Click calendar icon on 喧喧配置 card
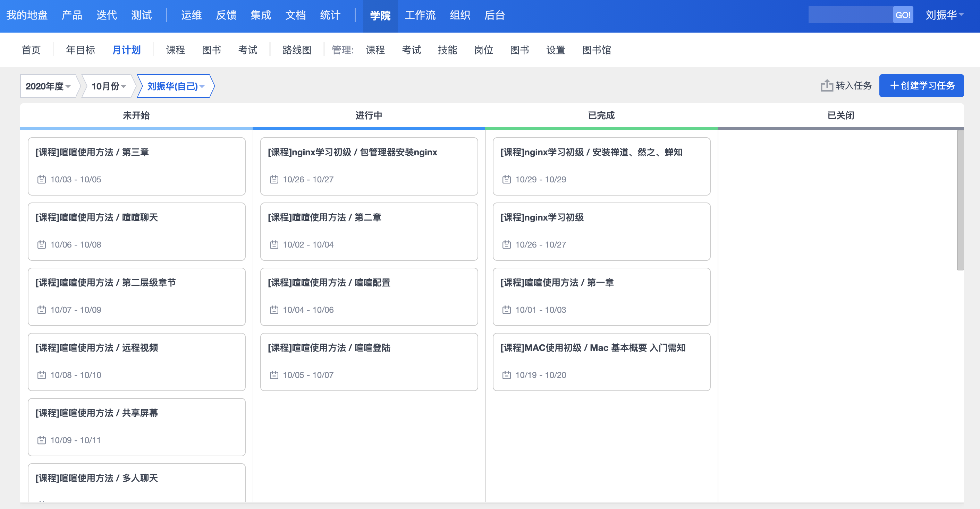The image size is (980, 509). click(274, 310)
